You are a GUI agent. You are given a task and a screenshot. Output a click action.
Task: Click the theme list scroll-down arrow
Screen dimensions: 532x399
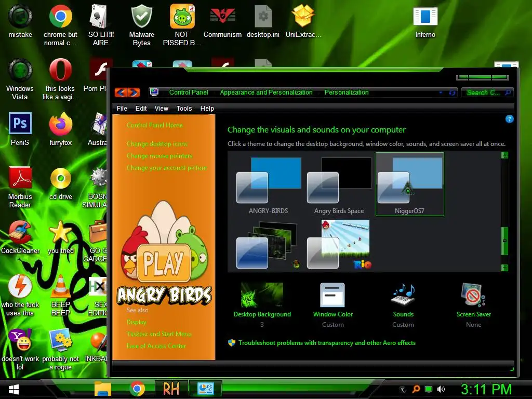click(x=504, y=268)
